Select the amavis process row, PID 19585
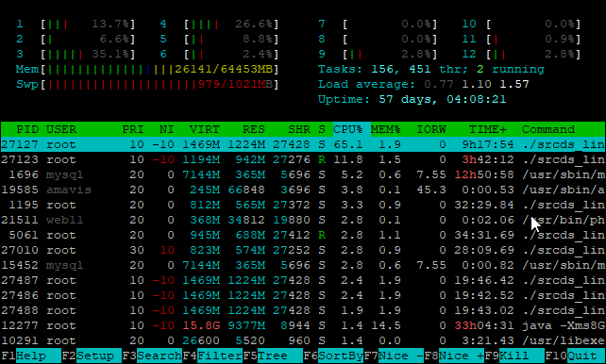Image resolution: width=606 pixels, height=364 pixels. point(303,190)
